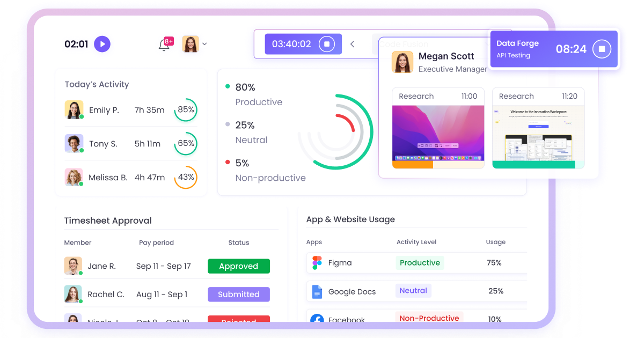Click Melissa B.'s 43% progress ring
This screenshot has width=644, height=338.
click(x=186, y=177)
